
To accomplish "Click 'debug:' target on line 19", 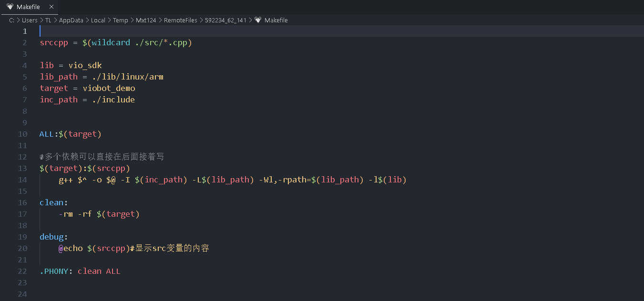I will tap(54, 237).
